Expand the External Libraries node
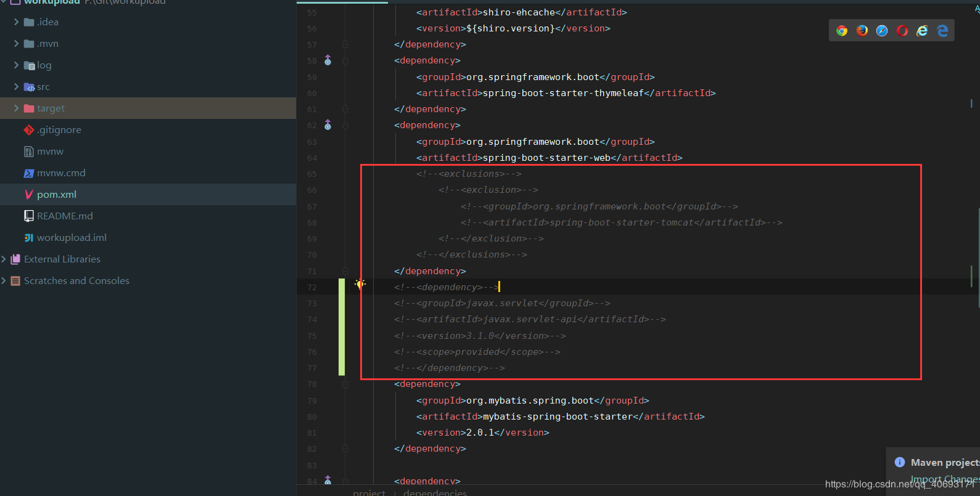This screenshot has width=980, height=496. pos(4,259)
